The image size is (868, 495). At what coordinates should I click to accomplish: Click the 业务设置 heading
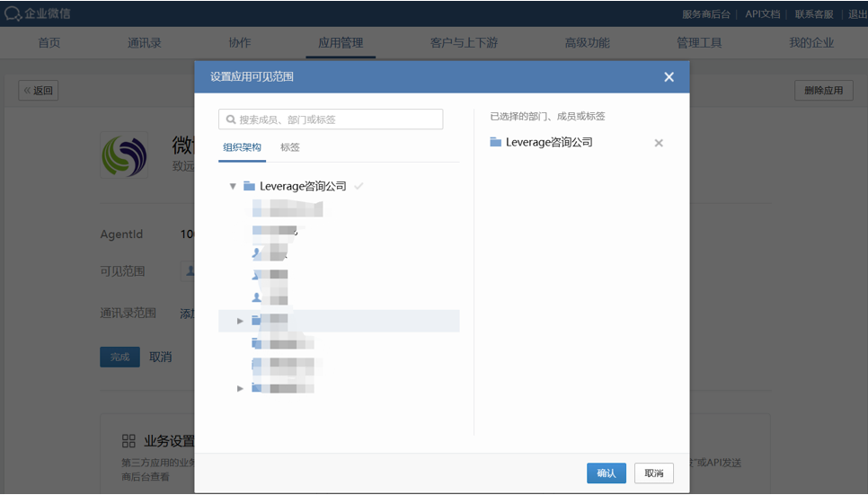169,441
